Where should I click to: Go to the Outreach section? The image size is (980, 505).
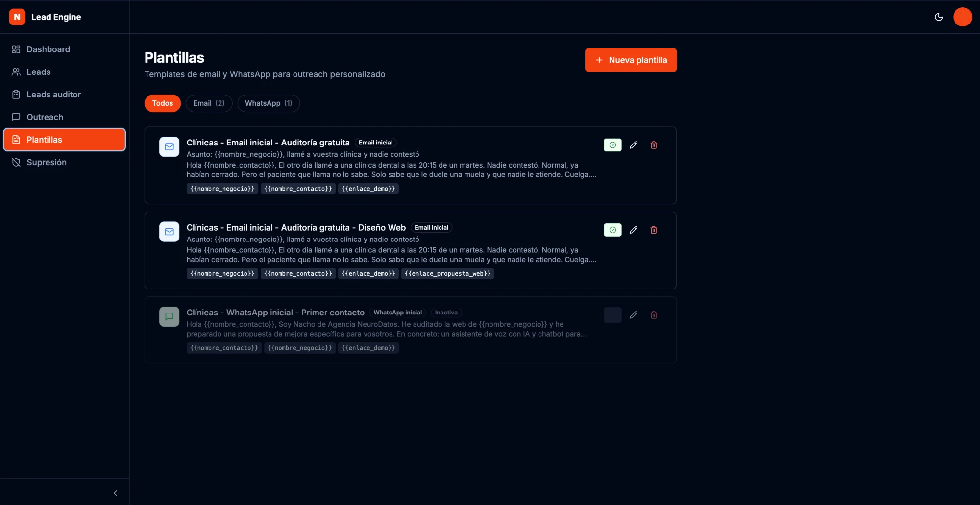click(x=65, y=117)
